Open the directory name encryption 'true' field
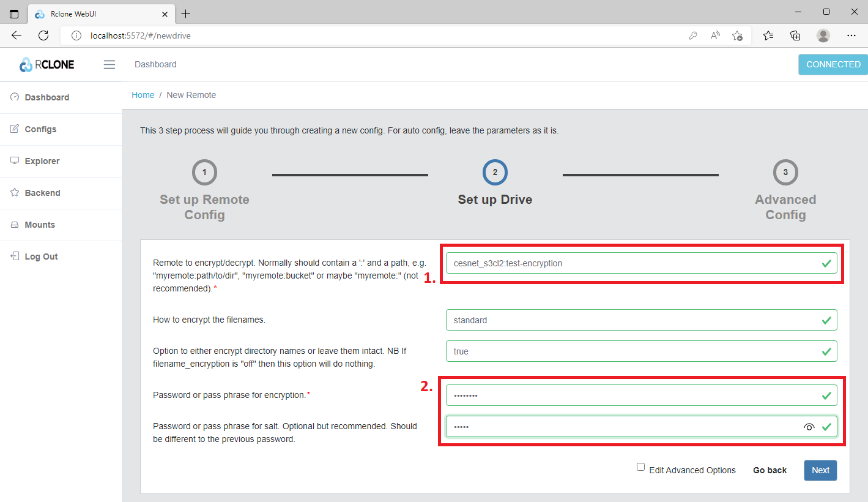This screenshot has width=868, height=502. pyautogui.click(x=630, y=351)
